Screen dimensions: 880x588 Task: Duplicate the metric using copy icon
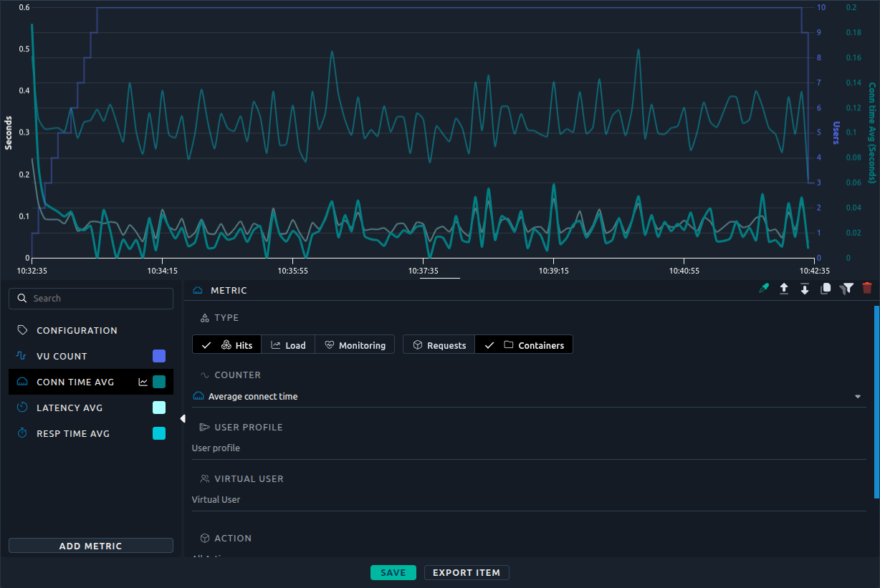pos(826,288)
